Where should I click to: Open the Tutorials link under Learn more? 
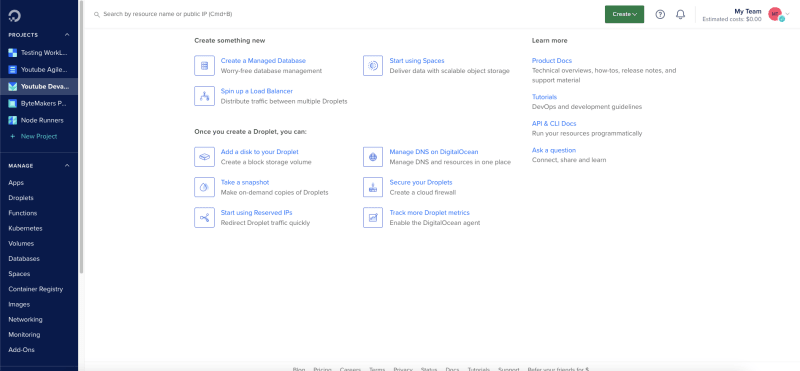pos(544,97)
